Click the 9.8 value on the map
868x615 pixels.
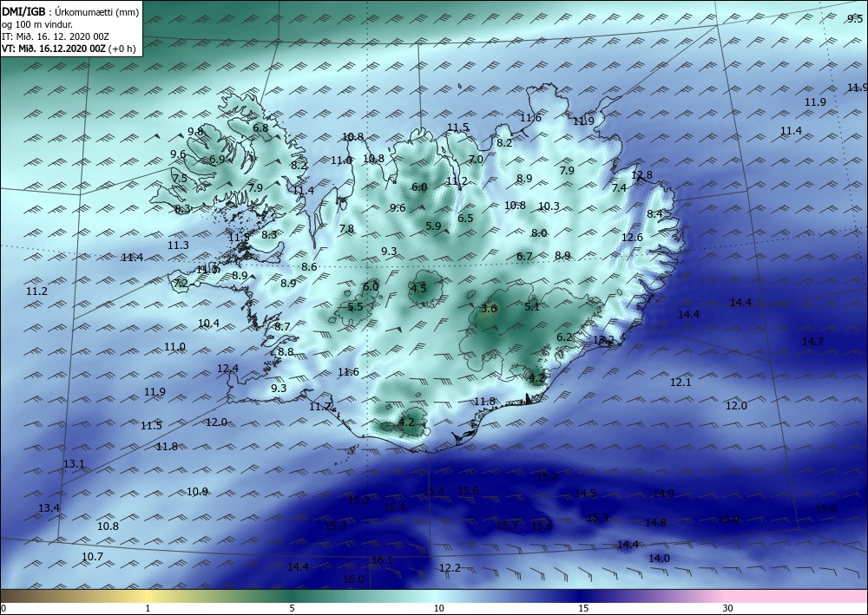coord(195,131)
